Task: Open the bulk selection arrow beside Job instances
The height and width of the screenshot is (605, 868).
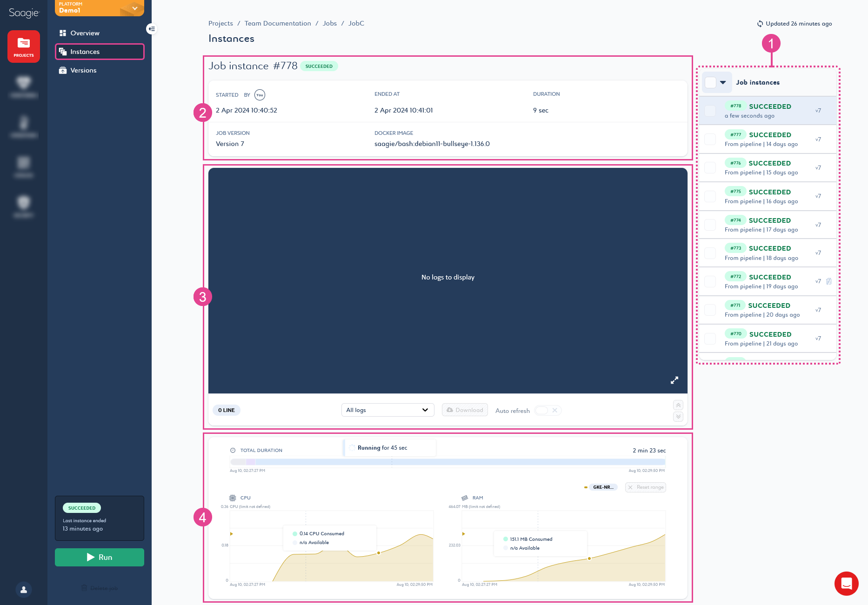Action: pyautogui.click(x=723, y=82)
